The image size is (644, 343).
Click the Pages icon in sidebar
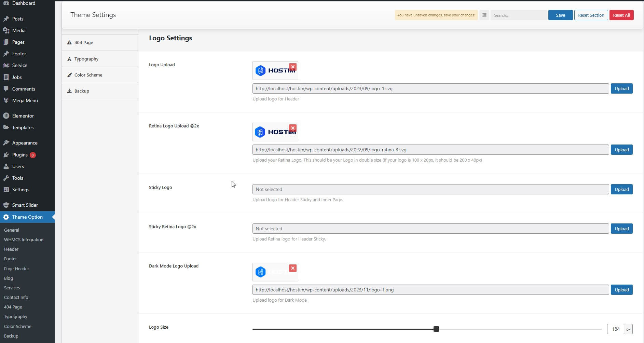[x=6, y=42]
